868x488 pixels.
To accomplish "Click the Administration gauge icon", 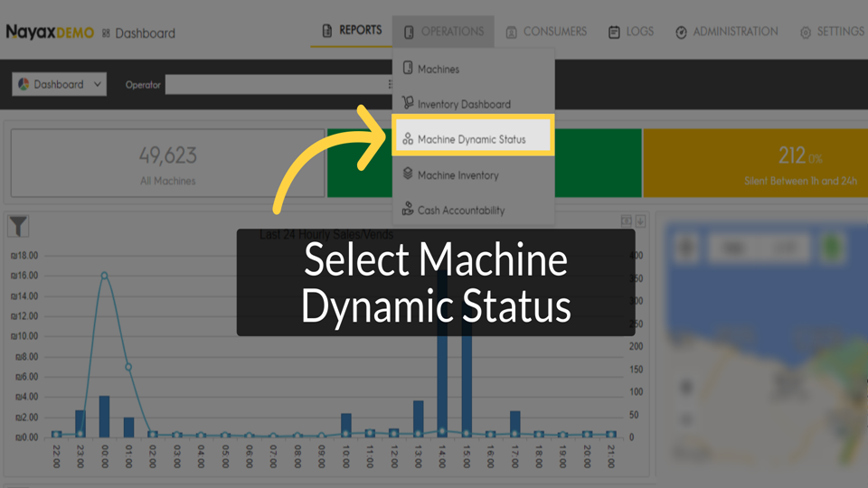I will pyautogui.click(x=681, y=33).
